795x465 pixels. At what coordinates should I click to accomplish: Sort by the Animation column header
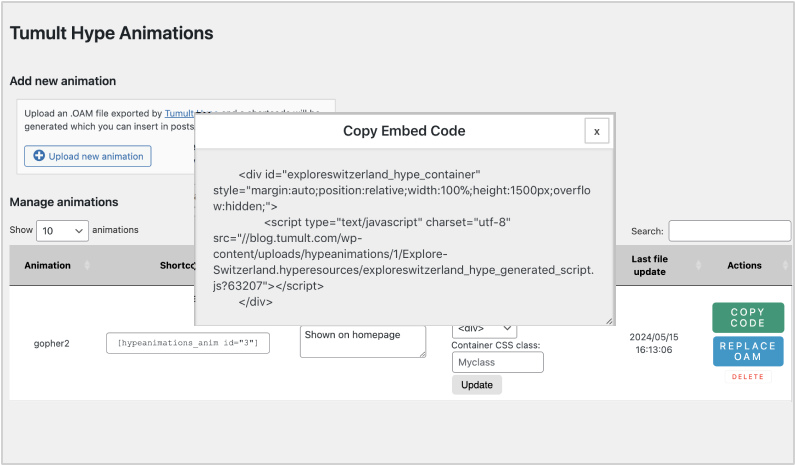(x=48, y=265)
